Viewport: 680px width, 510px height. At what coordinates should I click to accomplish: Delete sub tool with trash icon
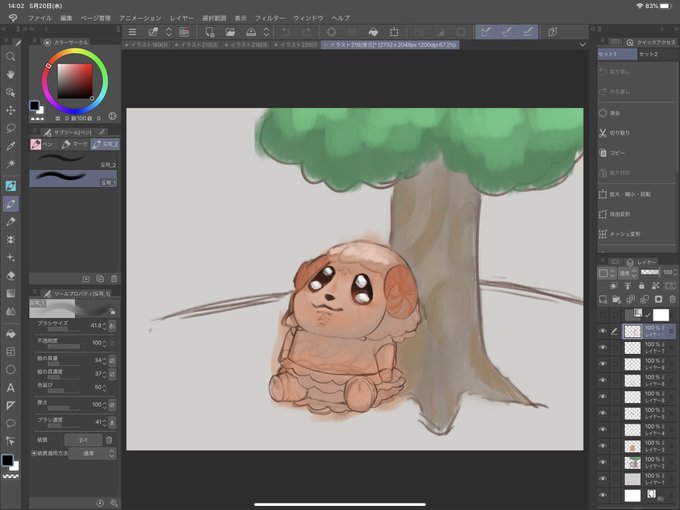[x=114, y=279]
